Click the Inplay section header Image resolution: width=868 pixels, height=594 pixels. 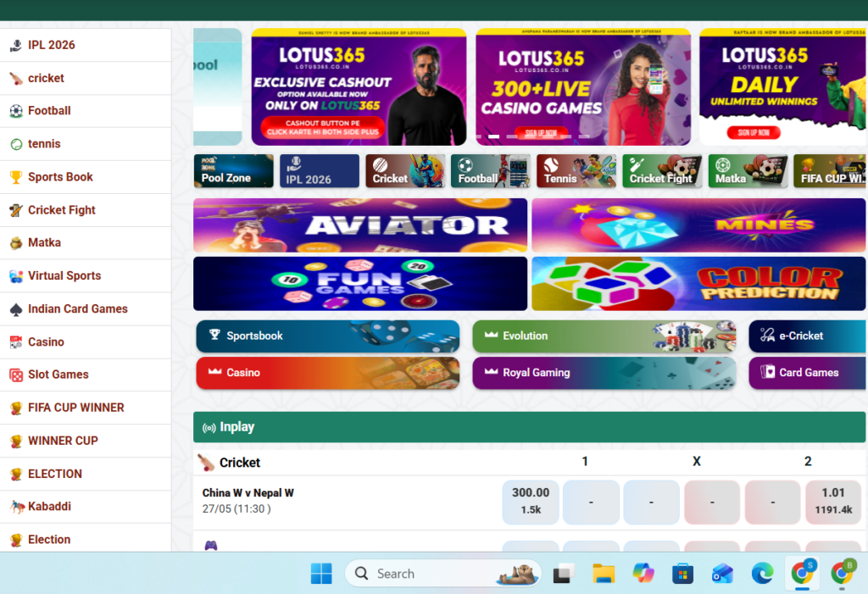point(529,427)
